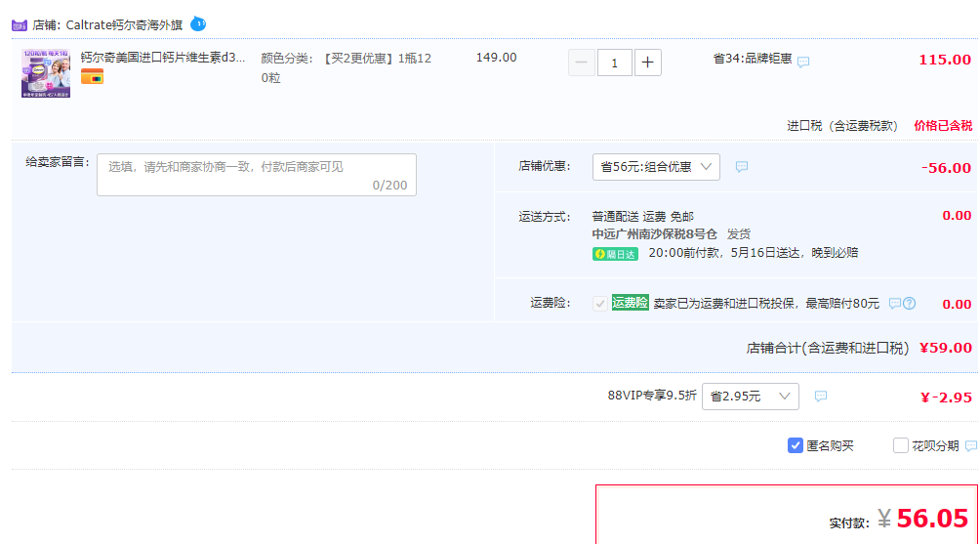Click the 价格已含税 red text
980x544 pixels.
(943, 126)
